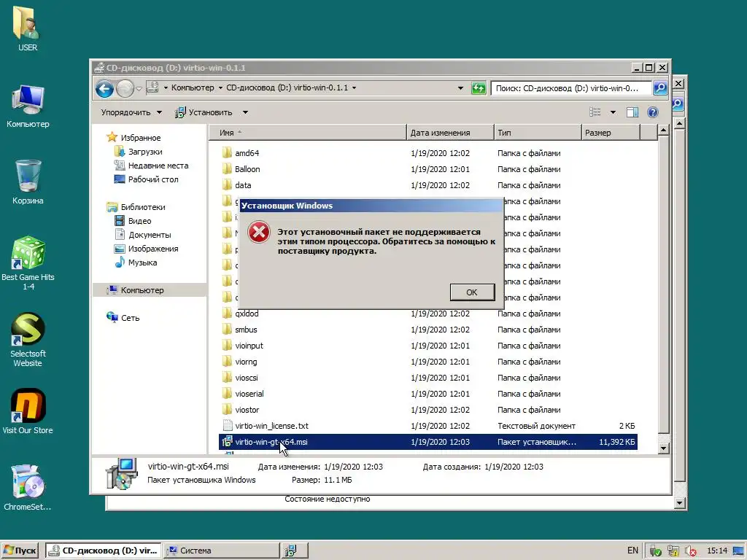Image resolution: width=747 pixels, height=560 pixels.
Task: Expand the dropdown arrow next to Установить
Action: pos(245,112)
